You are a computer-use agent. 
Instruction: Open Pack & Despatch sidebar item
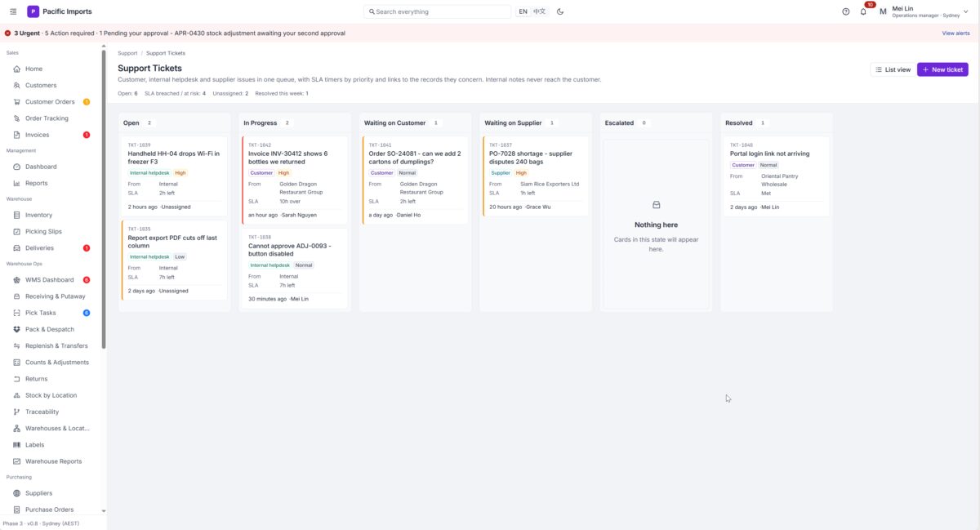tap(52, 329)
